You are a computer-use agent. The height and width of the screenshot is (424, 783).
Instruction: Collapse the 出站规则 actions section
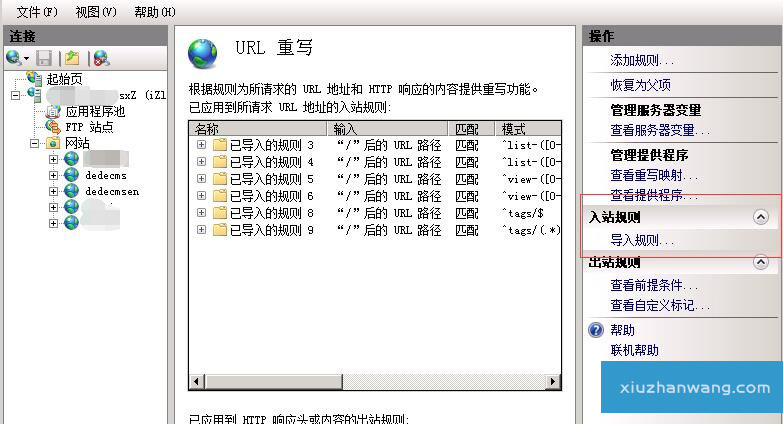[x=760, y=263]
